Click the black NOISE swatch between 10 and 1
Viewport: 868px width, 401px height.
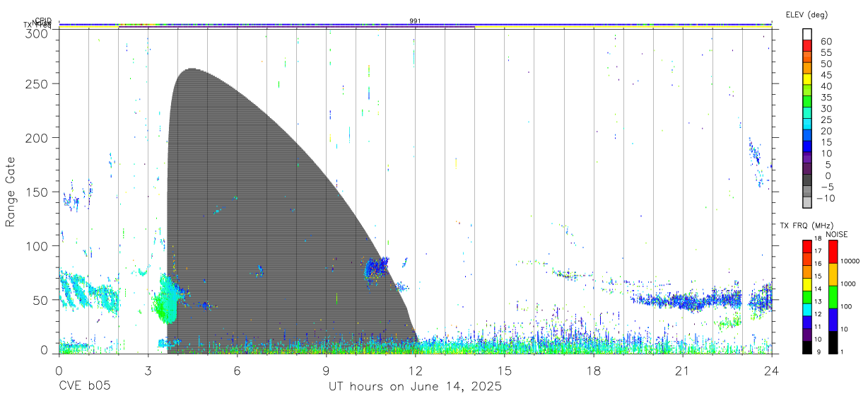click(x=833, y=342)
